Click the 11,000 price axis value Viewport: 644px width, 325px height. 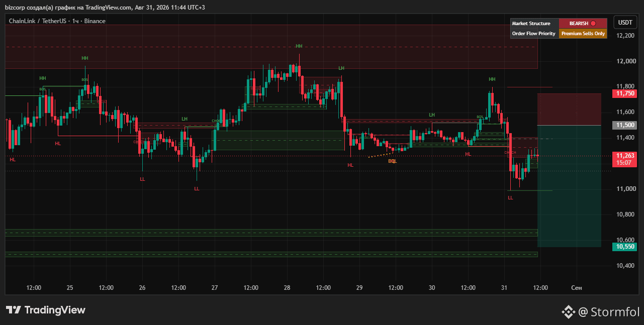coord(626,189)
